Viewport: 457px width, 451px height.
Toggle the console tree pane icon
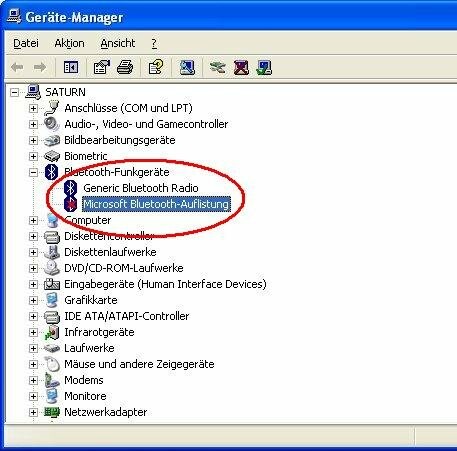click(71, 67)
